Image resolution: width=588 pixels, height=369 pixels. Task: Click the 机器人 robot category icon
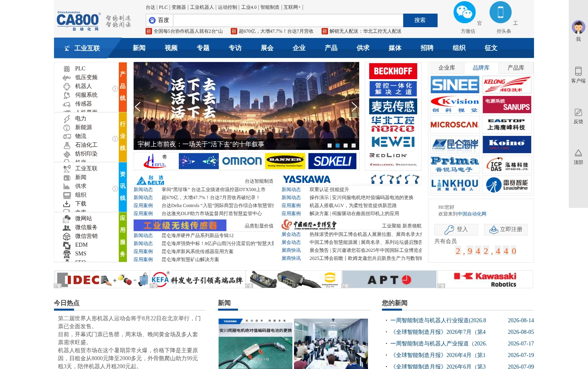click(x=67, y=86)
